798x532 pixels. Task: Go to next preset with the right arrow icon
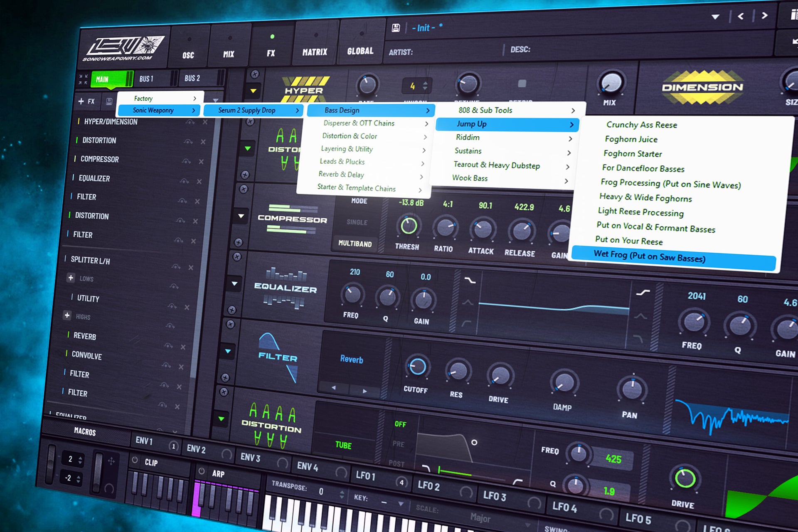click(765, 16)
